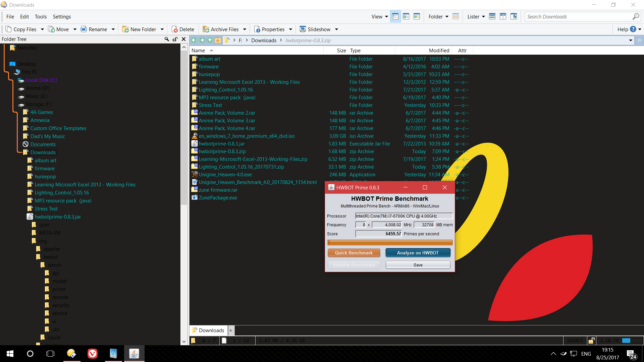Click the status bar padlock icon
The image size is (644, 362).
[x=592, y=341]
